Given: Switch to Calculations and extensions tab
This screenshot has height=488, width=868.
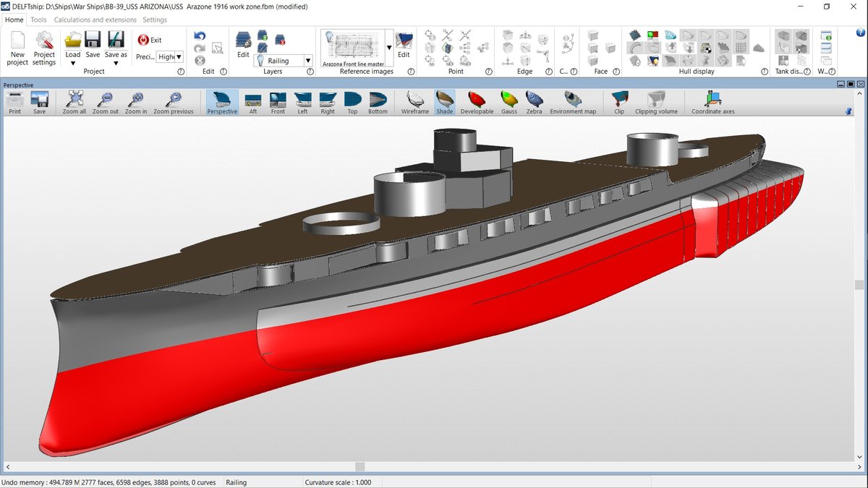Looking at the screenshot, I should coord(95,20).
